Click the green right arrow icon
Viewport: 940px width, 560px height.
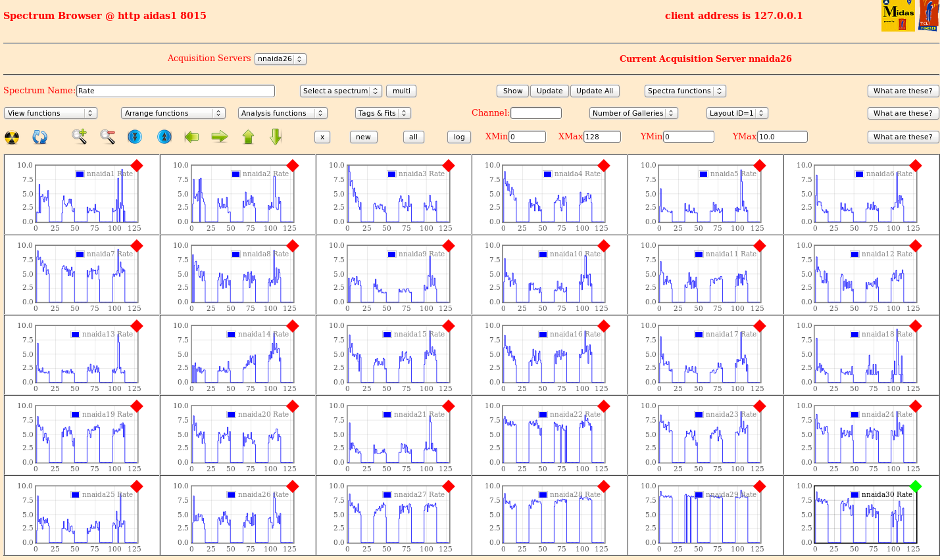click(x=220, y=137)
